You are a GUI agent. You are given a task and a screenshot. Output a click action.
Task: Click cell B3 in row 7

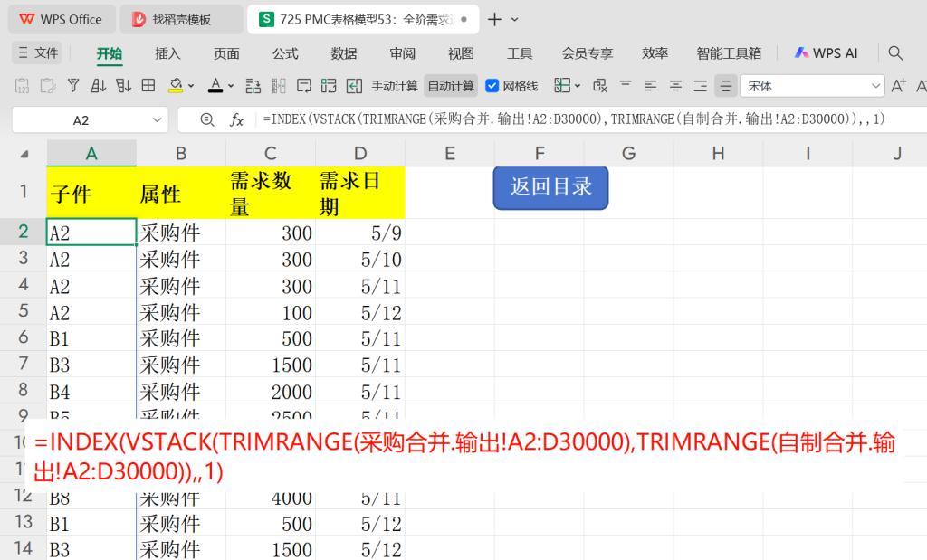91,365
